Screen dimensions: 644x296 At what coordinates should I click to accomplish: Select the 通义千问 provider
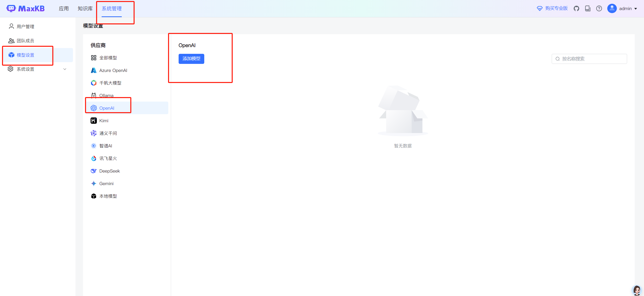108,133
